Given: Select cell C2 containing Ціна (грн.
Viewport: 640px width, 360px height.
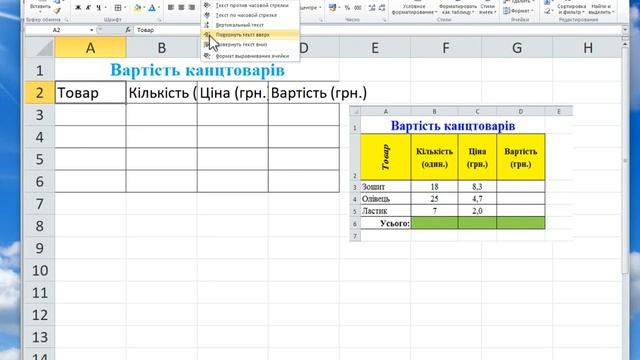Looking at the screenshot, I should point(233,93).
